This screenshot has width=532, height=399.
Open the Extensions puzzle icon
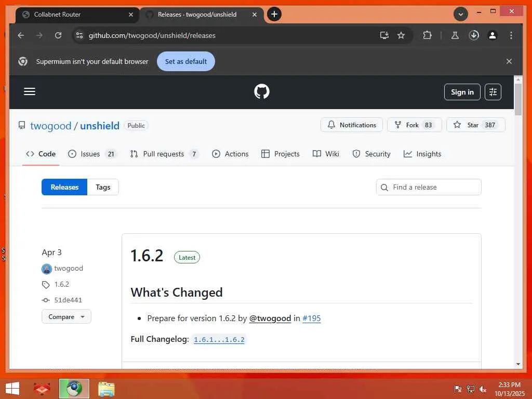click(427, 35)
